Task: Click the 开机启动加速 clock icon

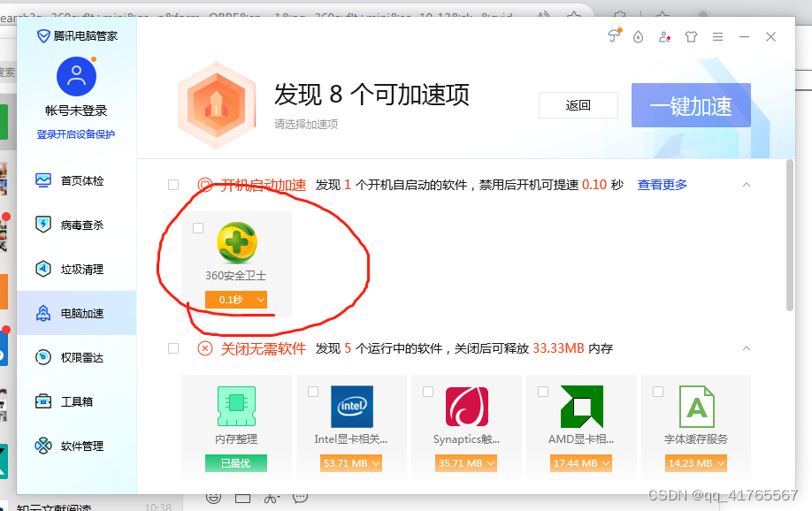Action: [x=205, y=185]
